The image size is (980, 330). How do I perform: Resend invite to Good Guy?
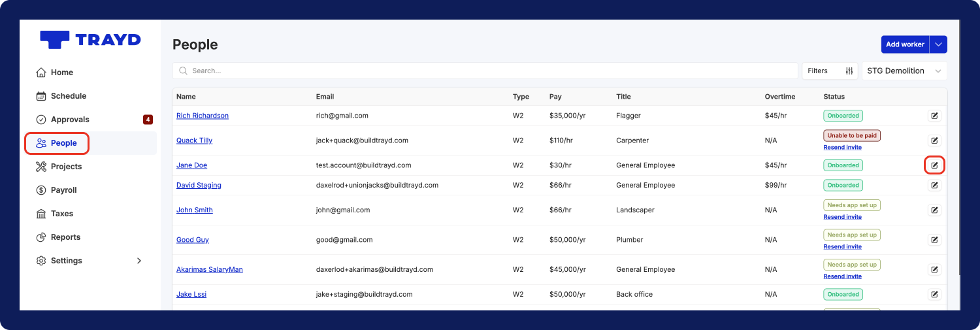pyautogui.click(x=843, y=247)
